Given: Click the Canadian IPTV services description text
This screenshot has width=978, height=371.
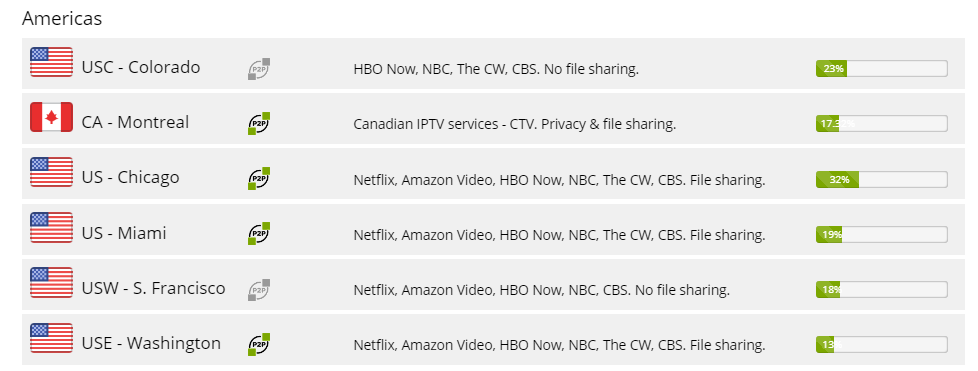Looking at the screenshot, I should 515,124.
